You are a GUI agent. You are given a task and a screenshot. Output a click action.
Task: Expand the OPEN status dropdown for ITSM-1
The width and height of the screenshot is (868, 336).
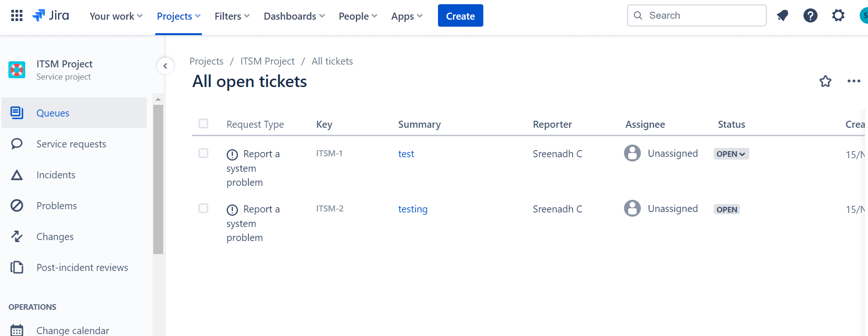731,154
